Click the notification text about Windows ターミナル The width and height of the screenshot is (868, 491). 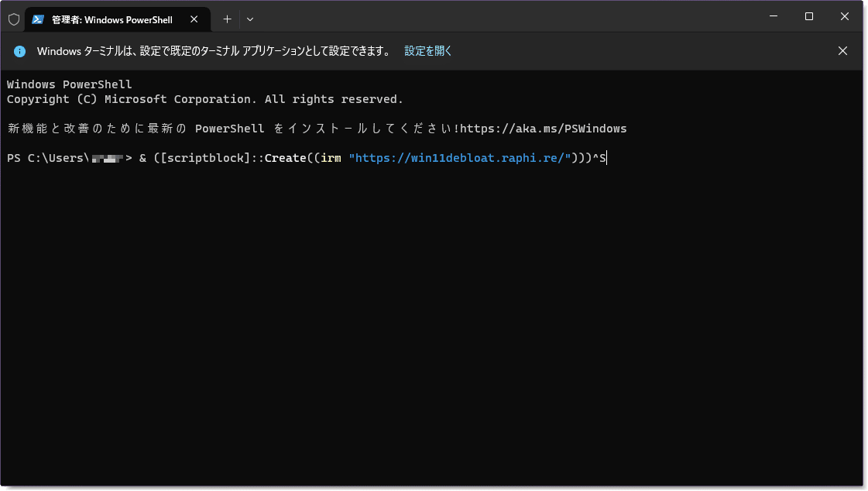point(213,51)
